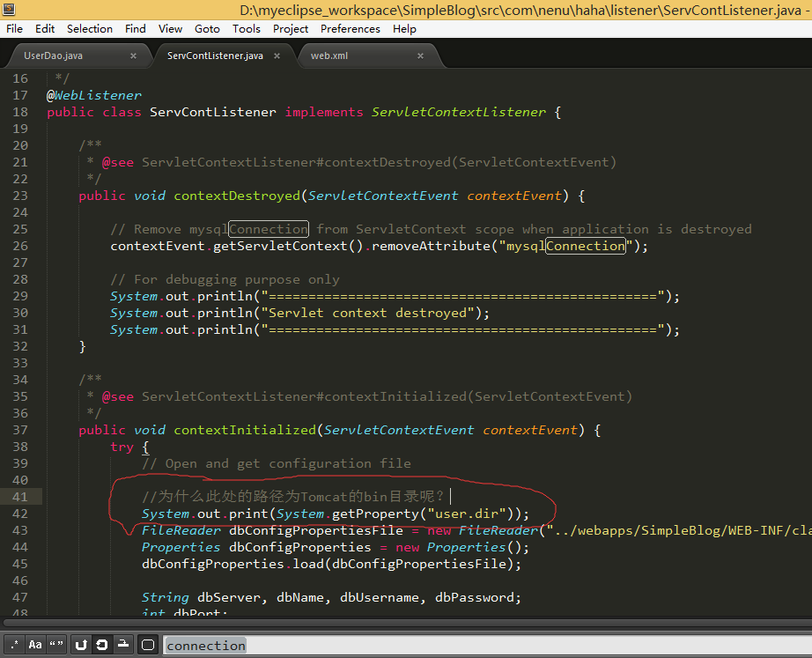Click the find input containing 'connection'
Screen dimensions: 812x658
tap(487, 646)
